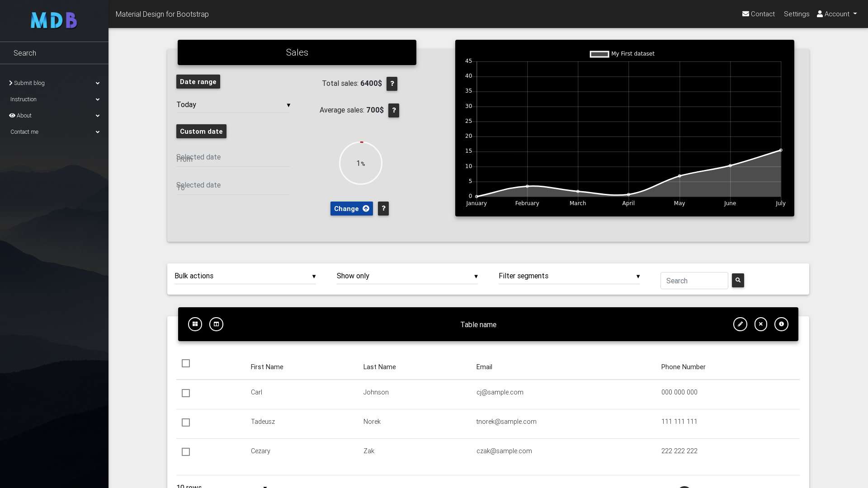Click phone number 222 222 222
This screenshot has height=488, width=868.
[679, 451]
